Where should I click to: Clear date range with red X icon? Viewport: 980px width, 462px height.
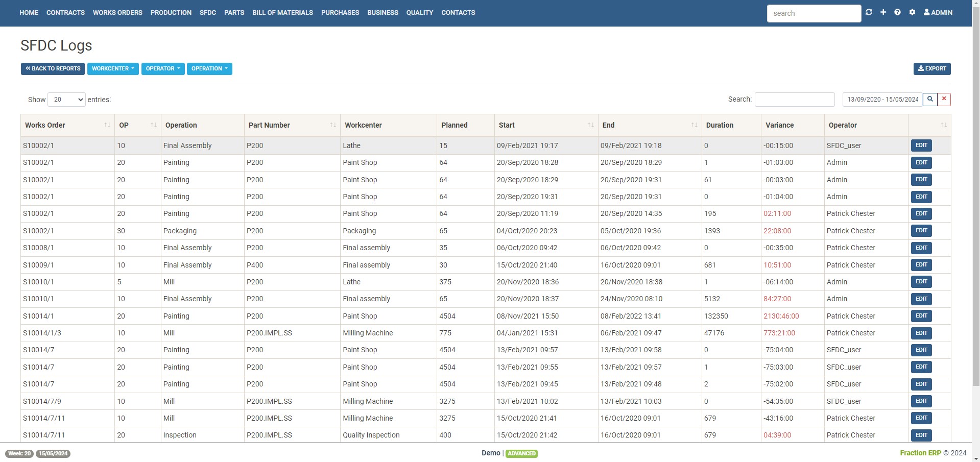944,99
